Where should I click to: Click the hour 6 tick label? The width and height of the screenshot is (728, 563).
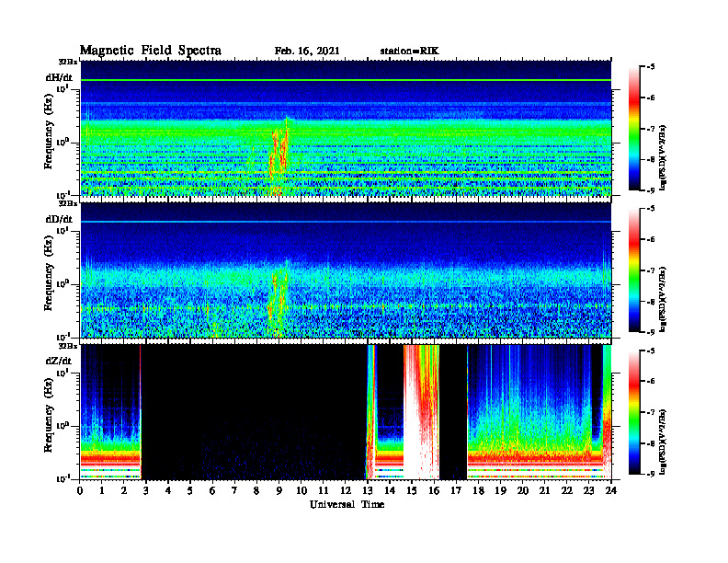tap(212, 490)
